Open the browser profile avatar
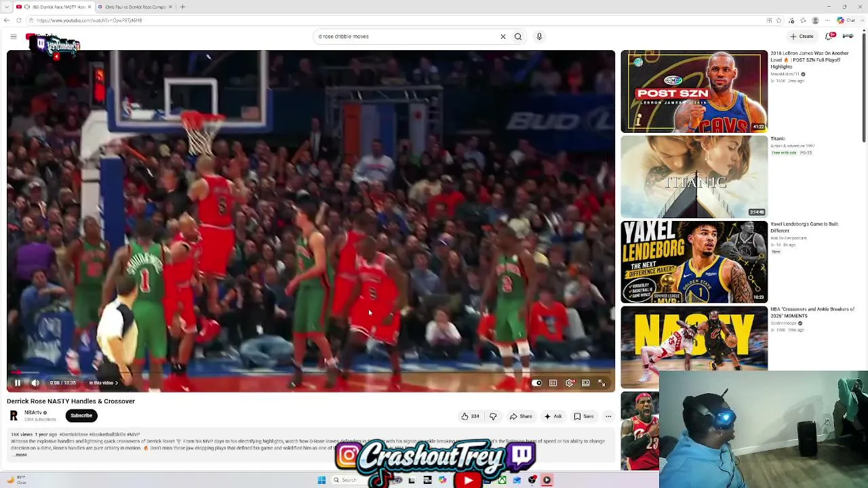The image size is (868, 488). [x=815, y=20]
